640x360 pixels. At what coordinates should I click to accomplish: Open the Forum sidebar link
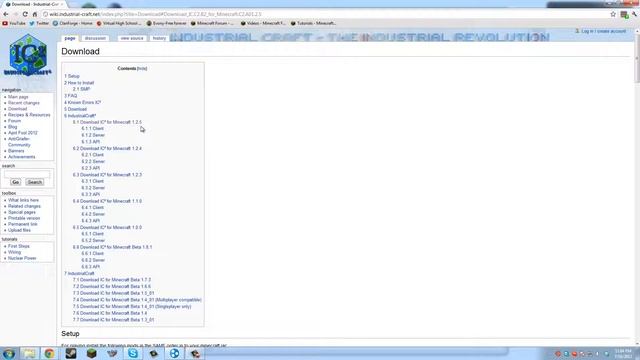tap(14, 121)
